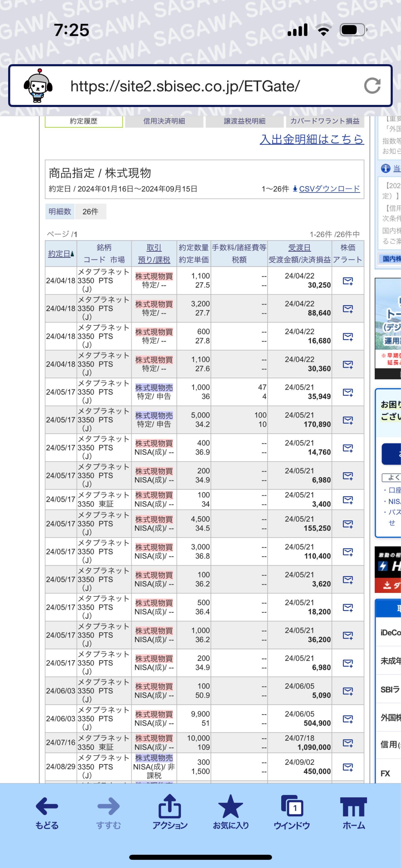401x868 pixels.
Task: Set price alert for 24/07/16 trade row
Action: pyautogui.click(x=348, y=743)
